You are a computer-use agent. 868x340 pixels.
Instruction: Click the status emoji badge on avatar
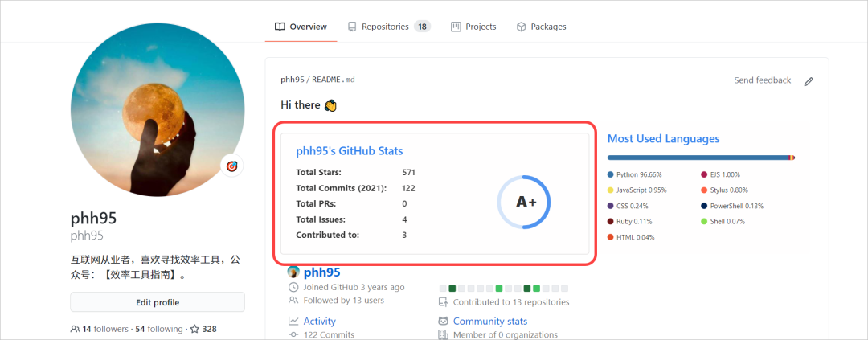232,166
